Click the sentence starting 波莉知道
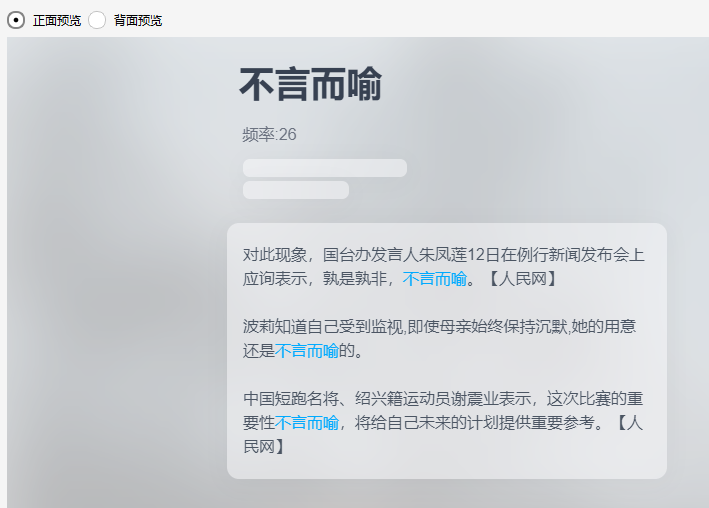The width and height of the screenshot is (709, 508). [x=440, y=338]
